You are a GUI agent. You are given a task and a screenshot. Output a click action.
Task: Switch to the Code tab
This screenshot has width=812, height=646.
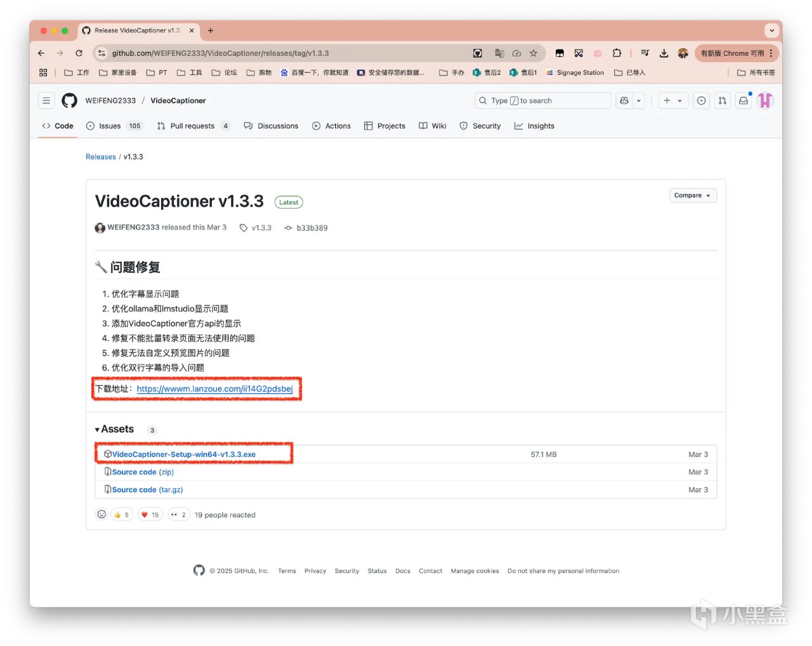[58, 126]
